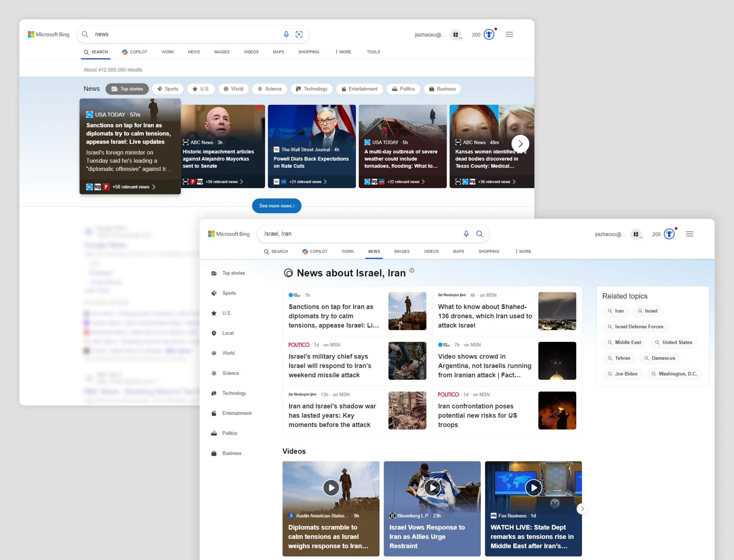The image size is (734, 560).
Task: Click the magnifier search icon in the Israel, Iran box
Action: tap(480, 234)
